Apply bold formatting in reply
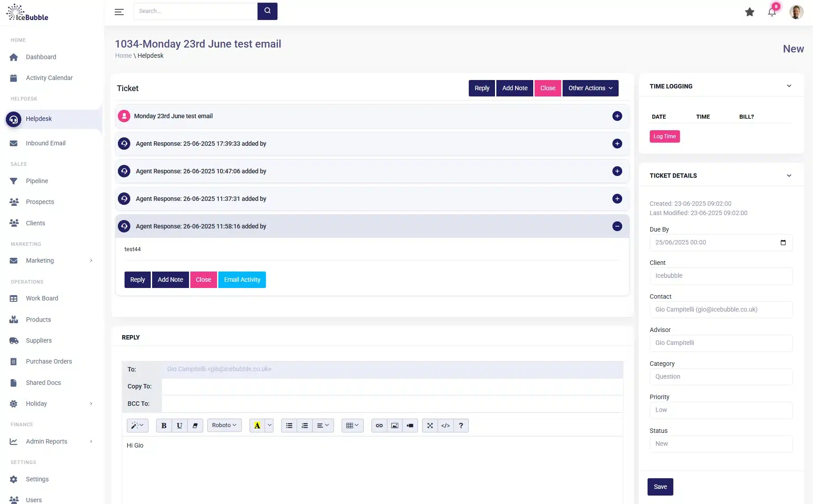Image resolution: width=813 pixels, height=504 pixels. [164, 425]
